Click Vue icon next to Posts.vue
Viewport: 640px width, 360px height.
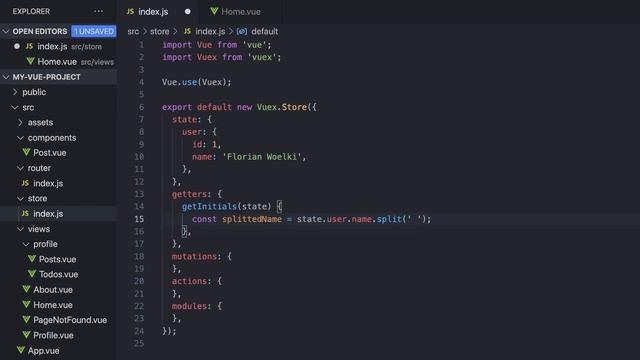pos(32,259)
